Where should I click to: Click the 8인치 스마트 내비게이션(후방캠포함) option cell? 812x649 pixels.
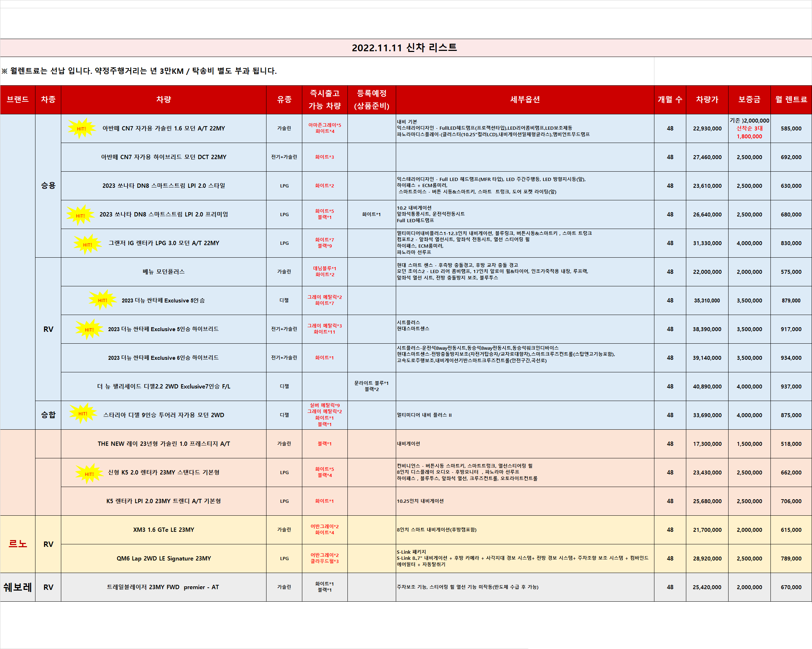525,530
